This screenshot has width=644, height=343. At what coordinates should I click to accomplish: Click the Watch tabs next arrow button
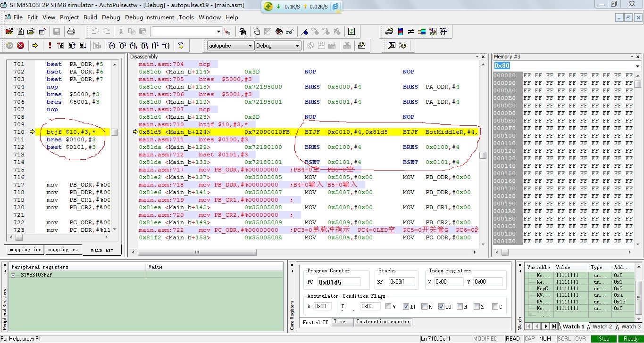point(546,326)
